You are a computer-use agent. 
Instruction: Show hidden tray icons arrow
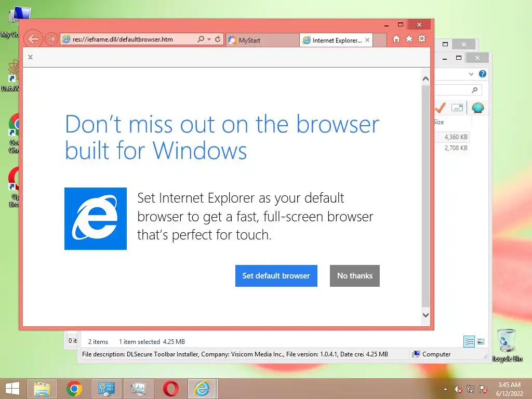pyautogui.click(x=445, y=389)
